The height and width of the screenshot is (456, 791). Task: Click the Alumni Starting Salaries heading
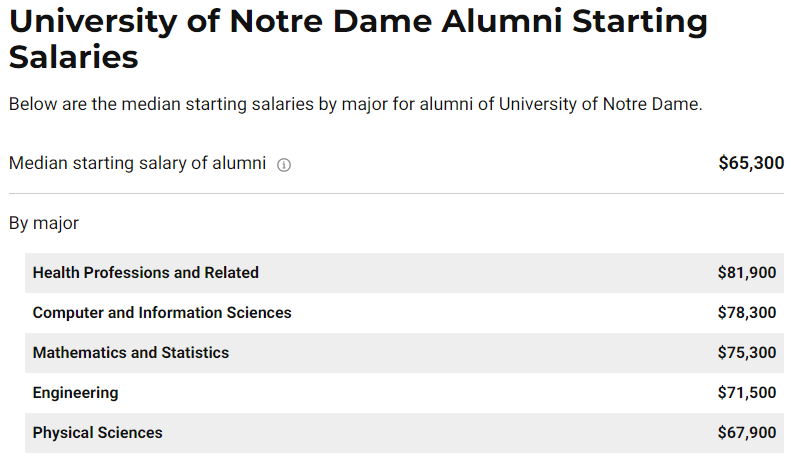[358, 39]
